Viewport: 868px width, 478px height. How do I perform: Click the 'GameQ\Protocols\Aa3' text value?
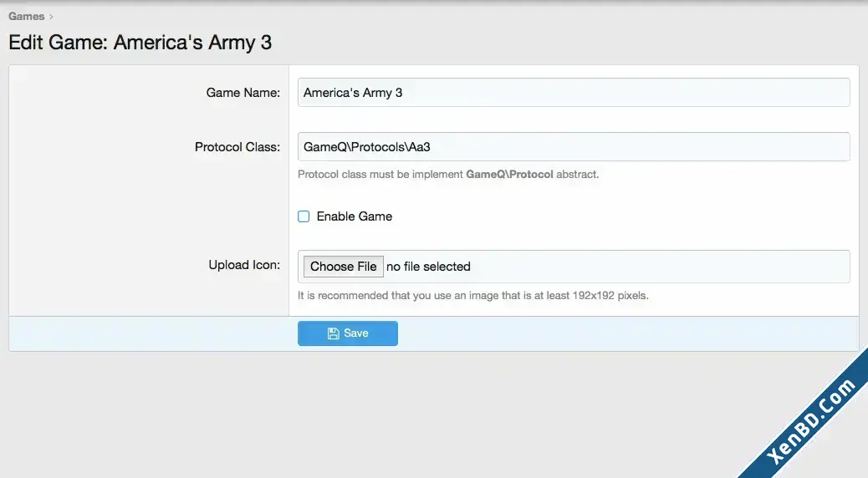(x=366, y=146)
